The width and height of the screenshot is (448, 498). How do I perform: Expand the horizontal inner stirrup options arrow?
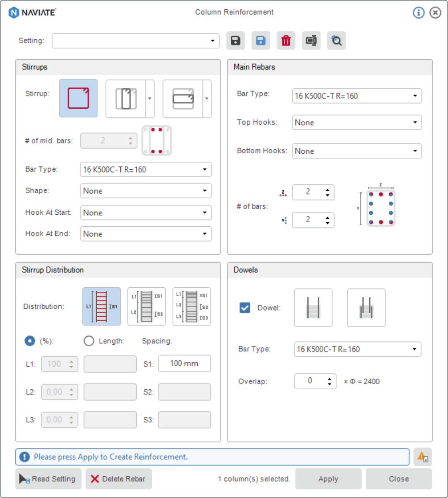(x=207, y=99)
